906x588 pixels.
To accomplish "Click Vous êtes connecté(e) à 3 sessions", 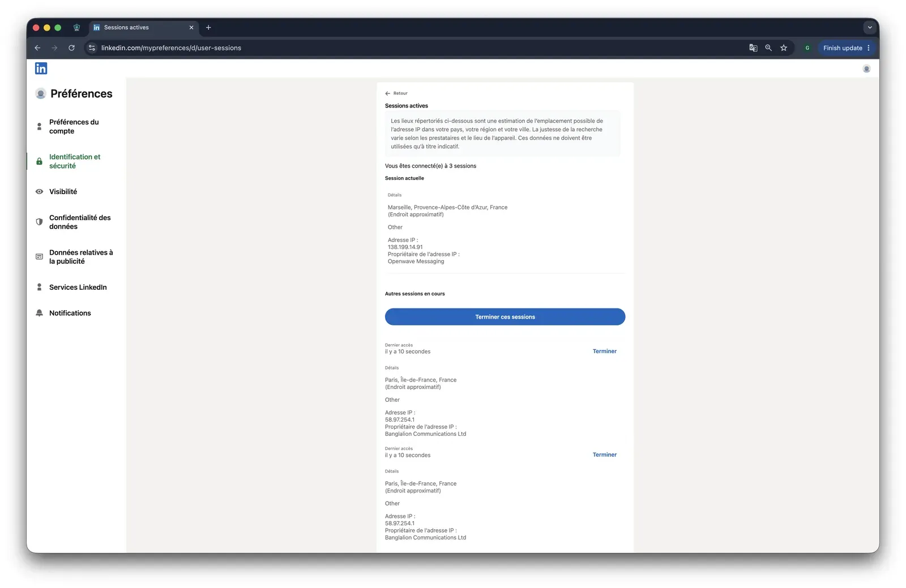I will click(x=430, y=166).
